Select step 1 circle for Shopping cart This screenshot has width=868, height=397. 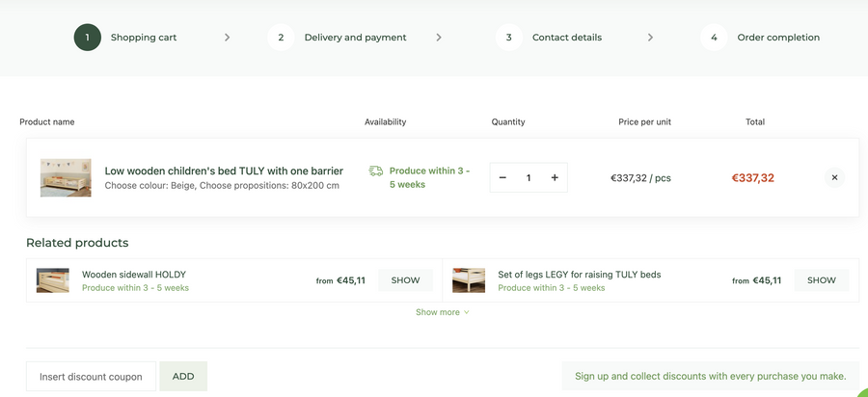tap(87, 38)
